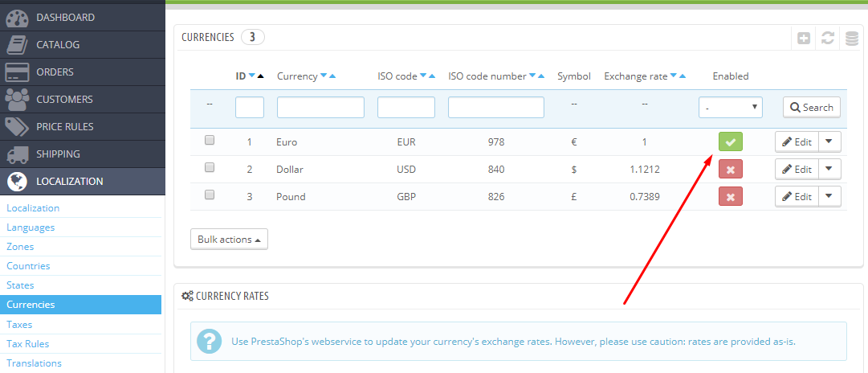
Task: Sort Exchange rate descending
Action: point(674,76)
